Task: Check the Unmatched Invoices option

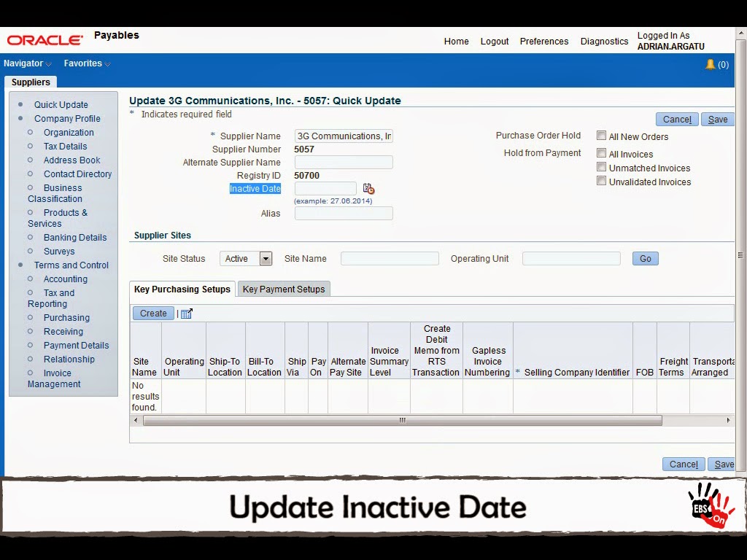Action: pos(601,168)
